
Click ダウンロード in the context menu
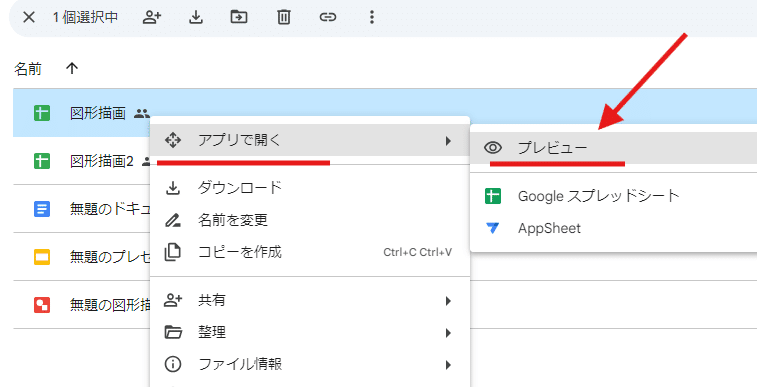(310, 188)
